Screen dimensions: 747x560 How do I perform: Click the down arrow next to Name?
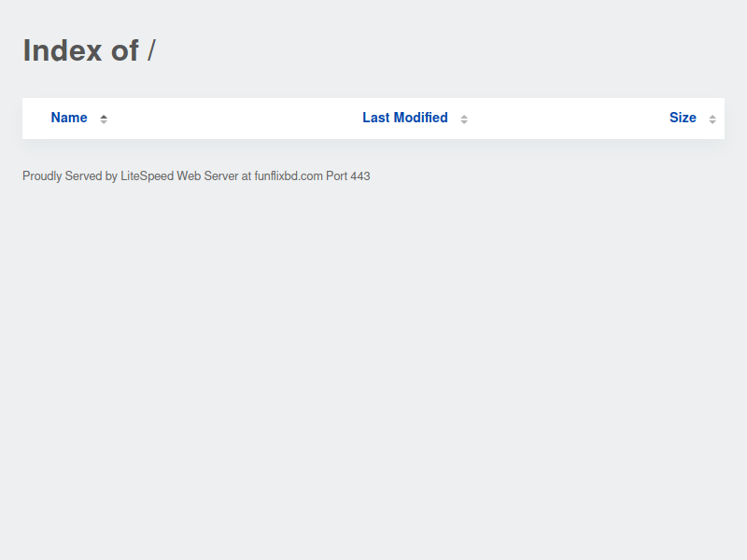coord(104,122)
